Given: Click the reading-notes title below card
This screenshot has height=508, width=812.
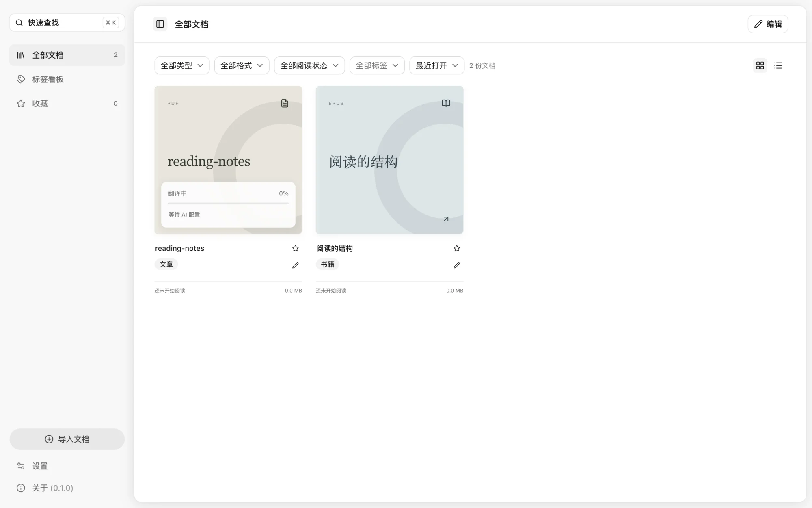Looking at the screenshot, I should [179, 248].
